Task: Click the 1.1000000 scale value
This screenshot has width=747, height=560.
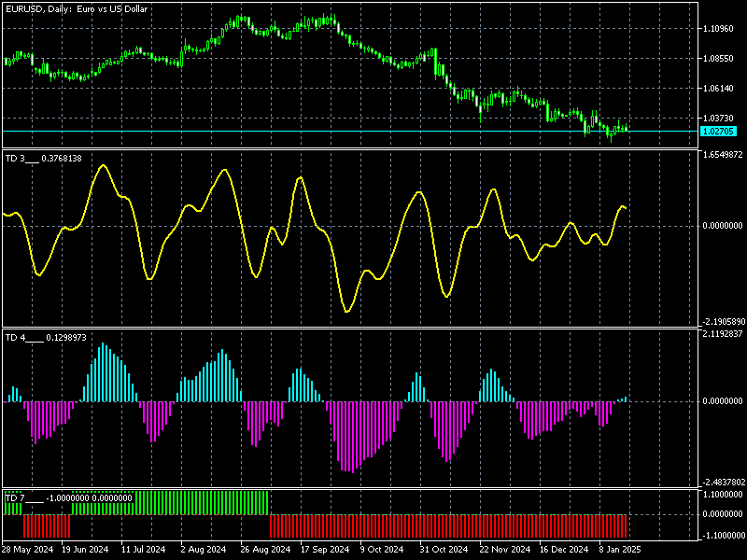Action: (722, 495)
